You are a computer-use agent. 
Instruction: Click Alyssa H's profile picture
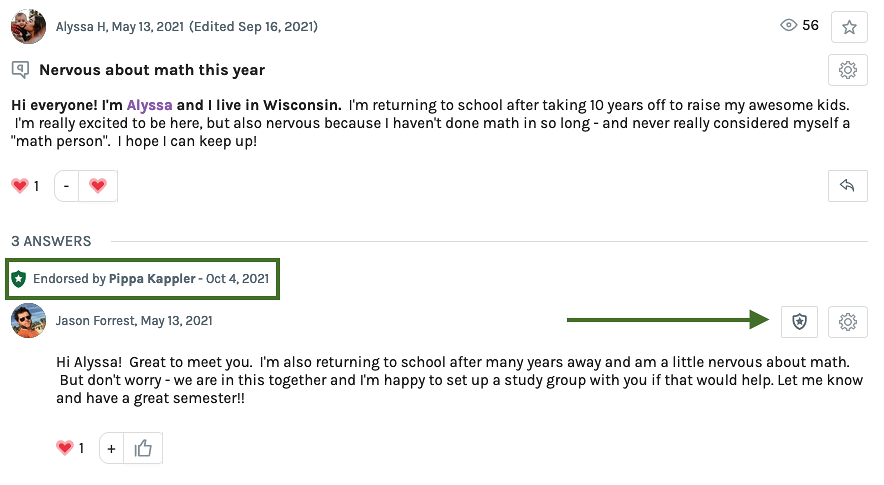point(28,27)
